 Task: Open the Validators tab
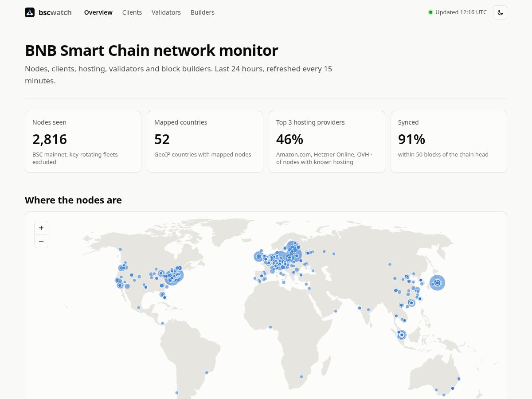(x=166, y=12)
